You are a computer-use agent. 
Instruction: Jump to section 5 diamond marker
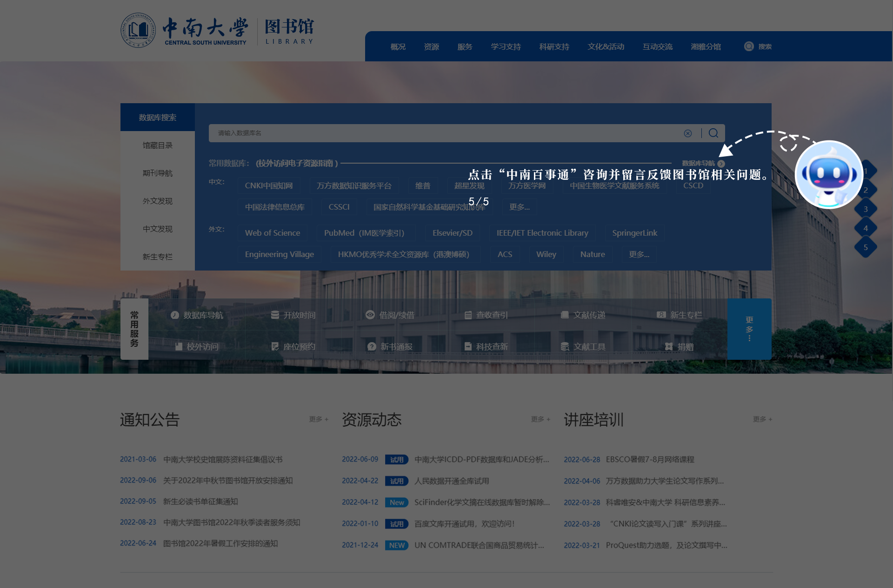coord(865,247)
